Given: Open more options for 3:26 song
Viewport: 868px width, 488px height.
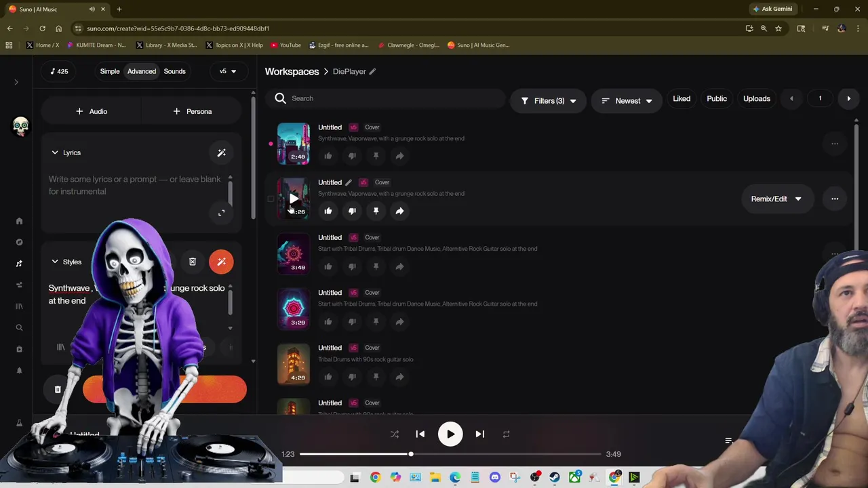Looking at the screenshot, I should [835, 199].
